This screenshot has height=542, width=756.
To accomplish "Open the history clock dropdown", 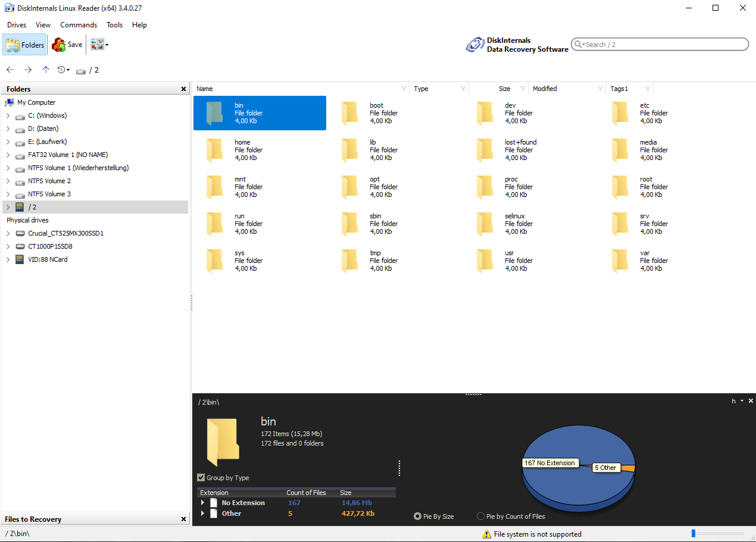I will (63, 70).
